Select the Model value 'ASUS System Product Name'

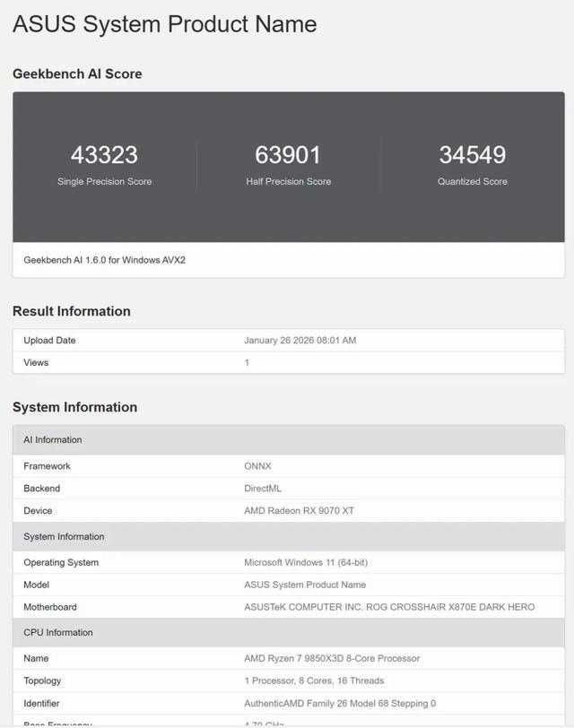(305, 585)
